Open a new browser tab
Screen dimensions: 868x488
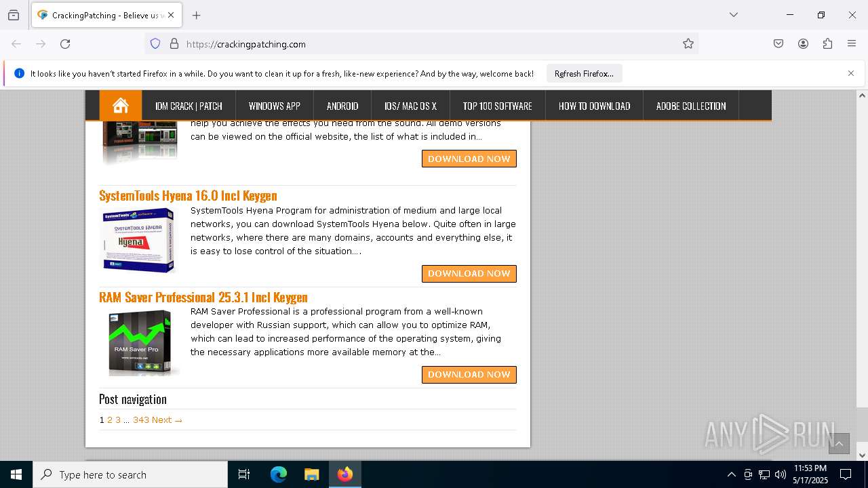196,15
